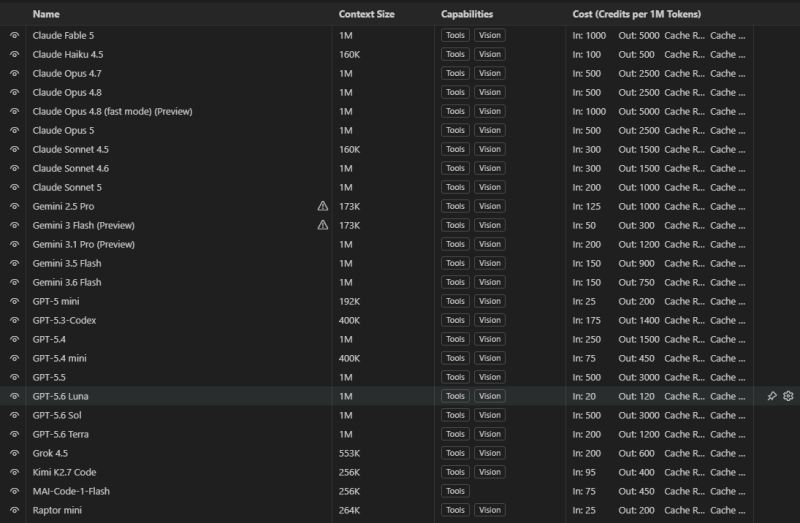800x523 pixels.
Task: Click 'Out: 750' cost of Gemini 3.6 Flash
Action: (x=636, y=282)
